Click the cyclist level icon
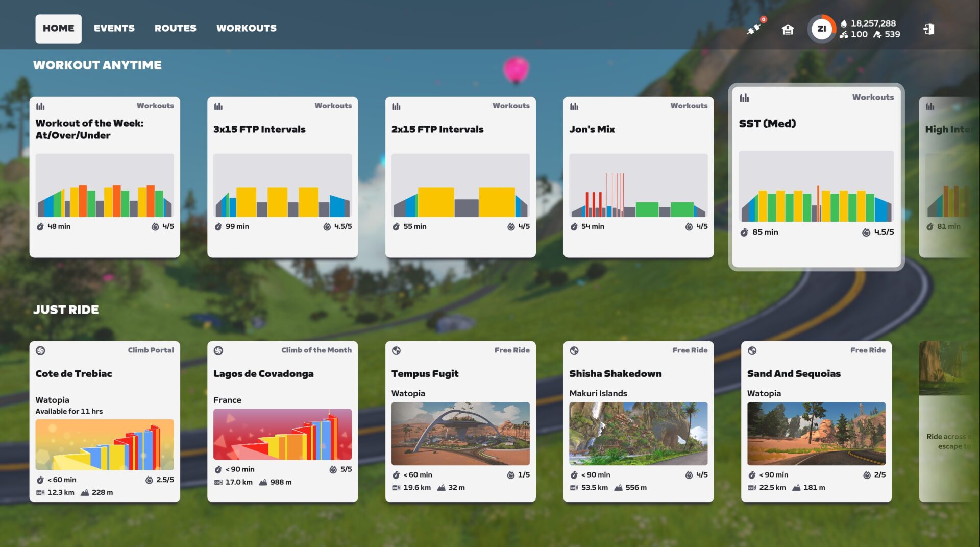Screen dimensions: 980x547 tap(844, 35)
